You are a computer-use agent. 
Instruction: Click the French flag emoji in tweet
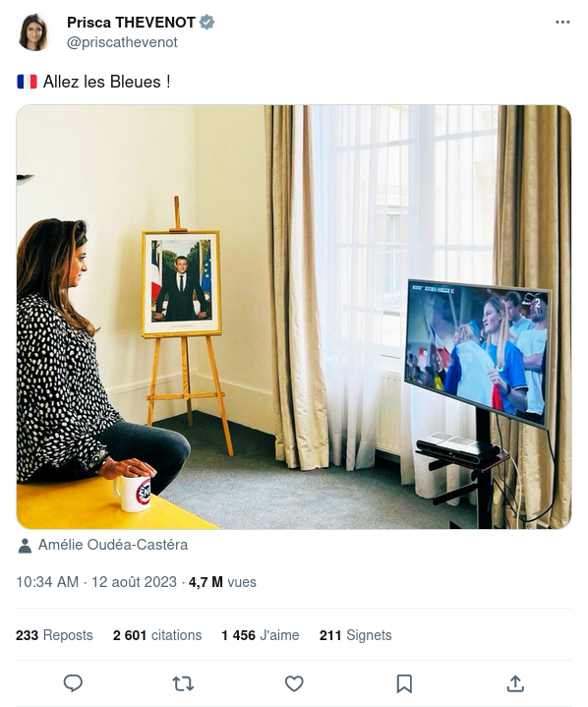coord(28,82)
